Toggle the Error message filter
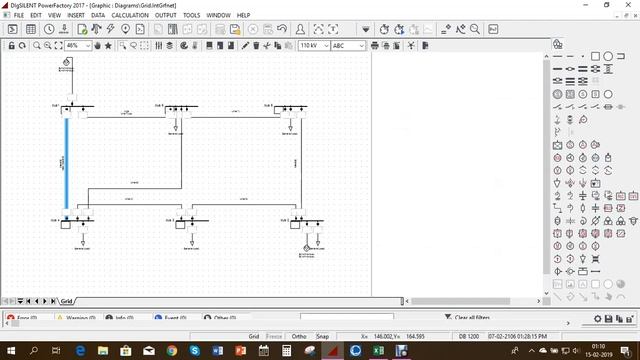Image resolution: width=640 pixels, height=360 pixels. [x=22, y=318]
